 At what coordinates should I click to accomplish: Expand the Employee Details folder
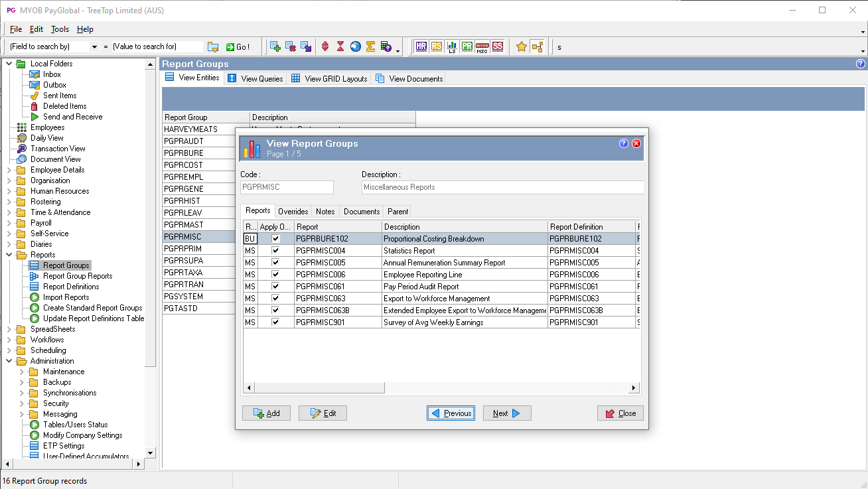(x=9, y=170)
